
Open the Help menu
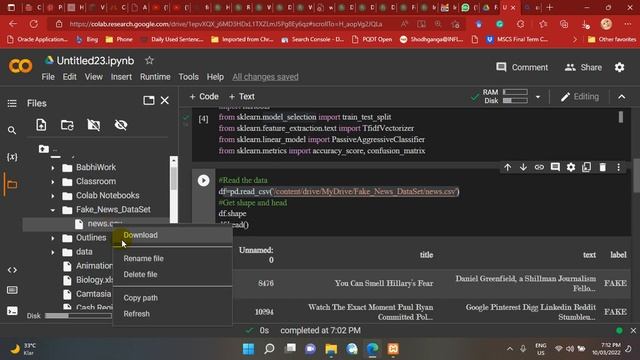pyautogui.click(x=215, y=77)
